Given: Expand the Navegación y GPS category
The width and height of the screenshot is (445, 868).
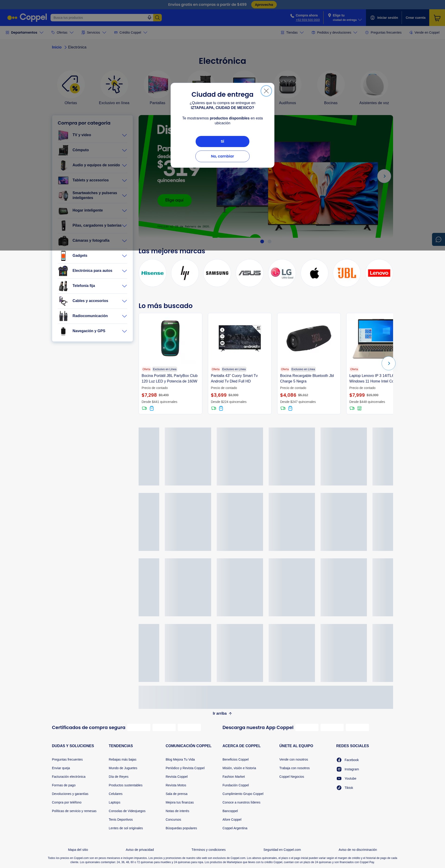Looking at the screenshot, I should tap(92, 331).
